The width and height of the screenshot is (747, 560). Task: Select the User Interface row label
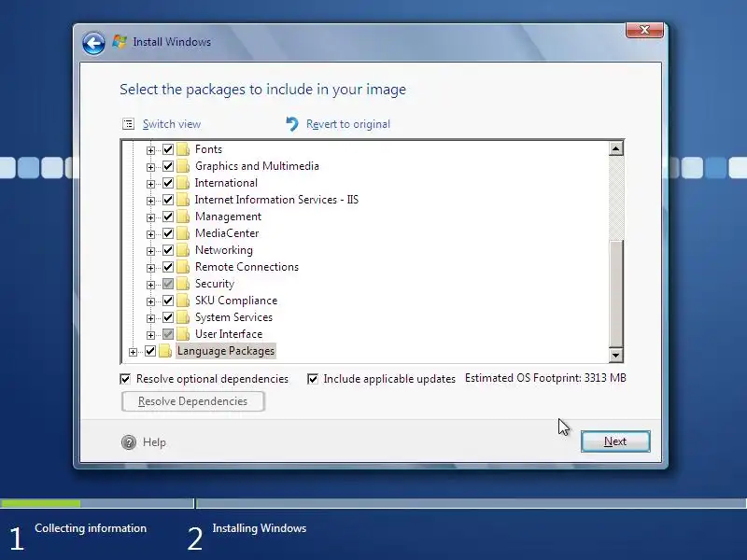tap(229, 334)
